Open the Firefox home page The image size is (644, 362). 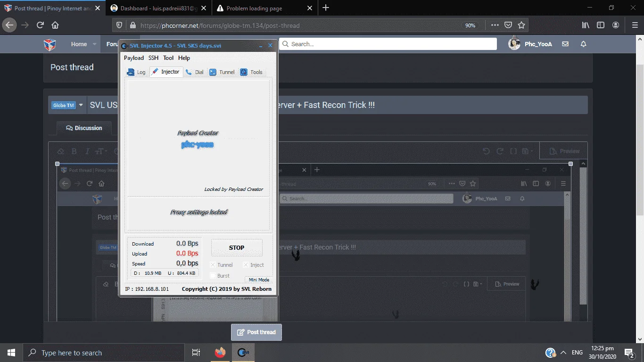(x=55, y=25)
